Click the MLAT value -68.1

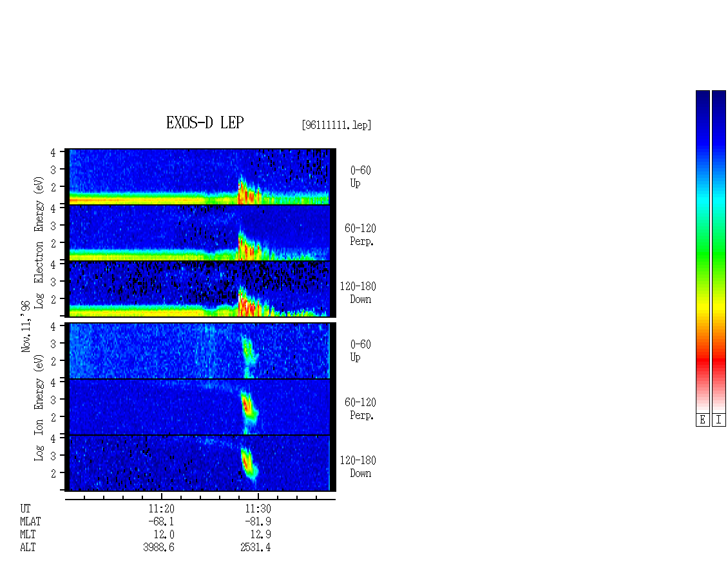click(161, 521)
